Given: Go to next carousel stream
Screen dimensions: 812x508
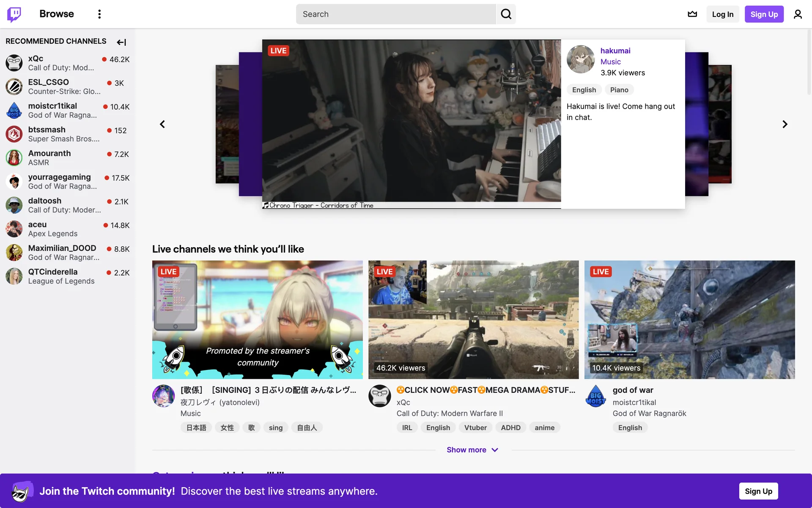Looking at the screenshot, I should (785, 124).
